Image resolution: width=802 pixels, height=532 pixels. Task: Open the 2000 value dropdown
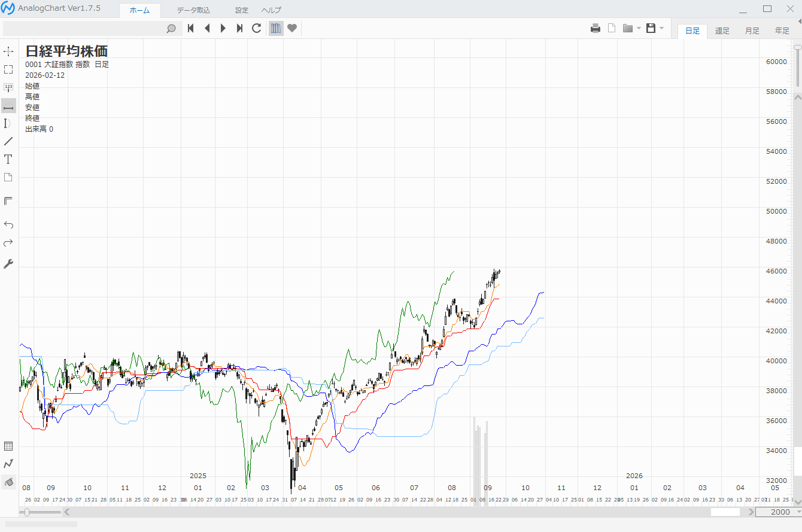[x=797, y=512]
